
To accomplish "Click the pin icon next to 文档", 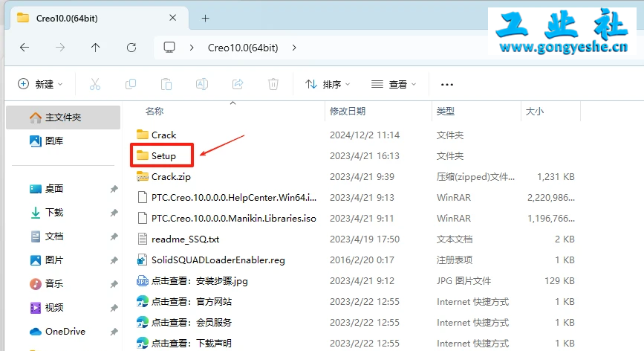I will coord(114,236).
